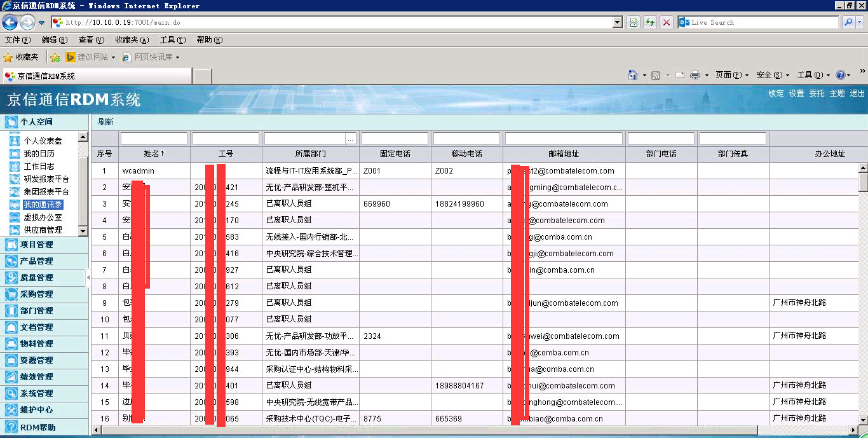The width and height of the screenshot is (868, 438).
Task: Click the table vertical scrollbar down arrow
Action: pyautogui.click(x=863, y=420)
